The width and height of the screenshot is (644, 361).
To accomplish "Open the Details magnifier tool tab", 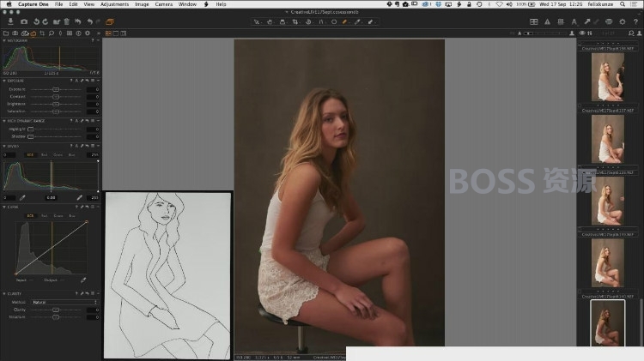I will (x=52, y=33).
